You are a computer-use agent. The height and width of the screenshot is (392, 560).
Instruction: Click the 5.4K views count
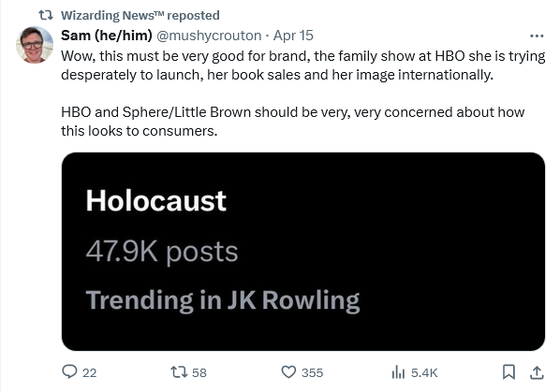point(424,372)
